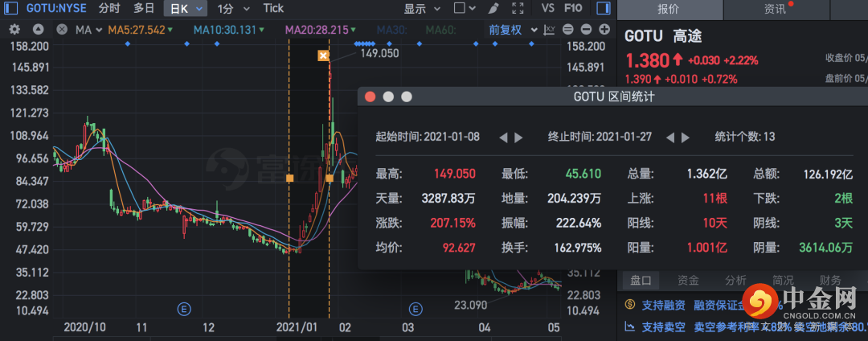Click the brush drawing tool icon
Screen dimensions: 868x341
[493, 9]
